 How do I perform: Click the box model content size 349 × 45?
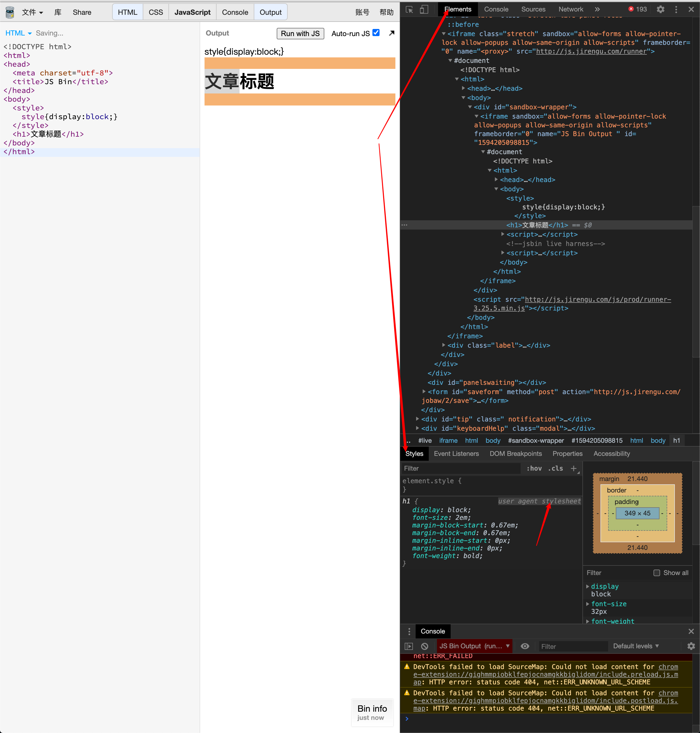coord(637,513)
